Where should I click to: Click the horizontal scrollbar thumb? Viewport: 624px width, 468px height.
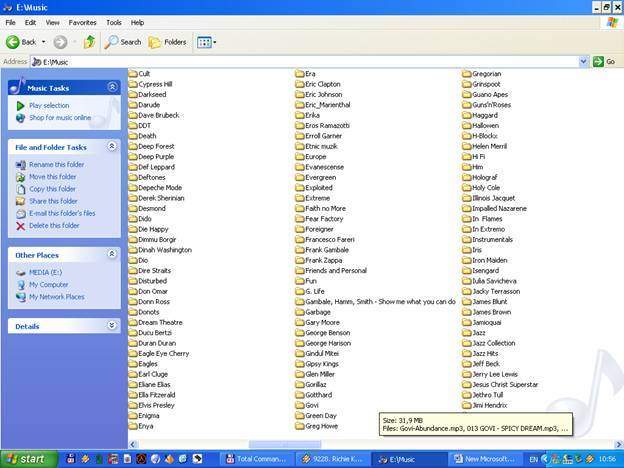pos(284,444)
